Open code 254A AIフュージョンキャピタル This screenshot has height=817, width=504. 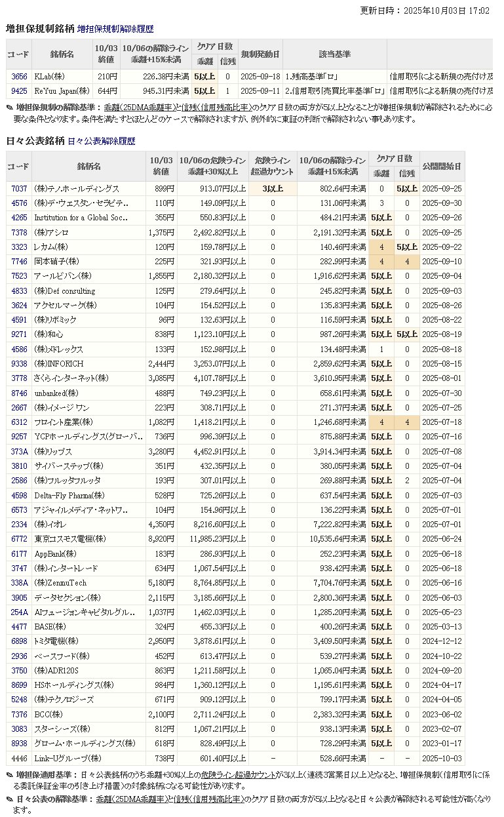pyautogui.click(x=19, y=612)
